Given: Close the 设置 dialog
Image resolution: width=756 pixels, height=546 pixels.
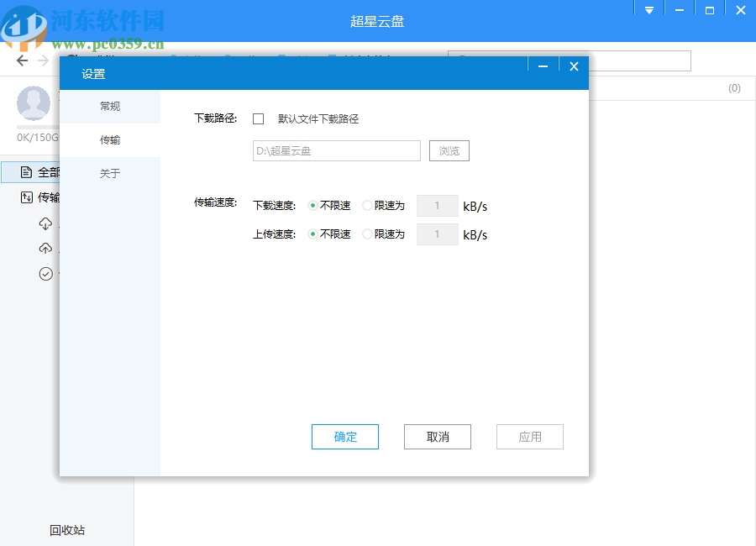Looking at the screenshot, I should tap(574, 66).
